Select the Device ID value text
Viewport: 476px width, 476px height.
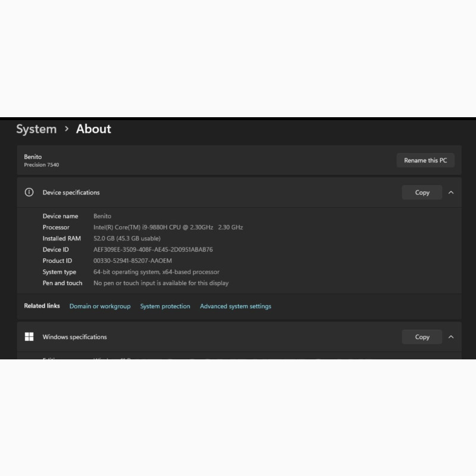coord(153,249)
